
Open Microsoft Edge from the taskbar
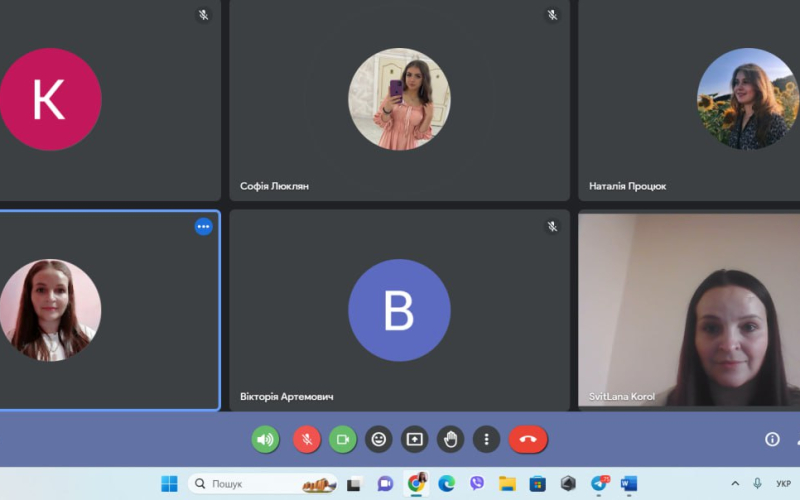point(446,484)
